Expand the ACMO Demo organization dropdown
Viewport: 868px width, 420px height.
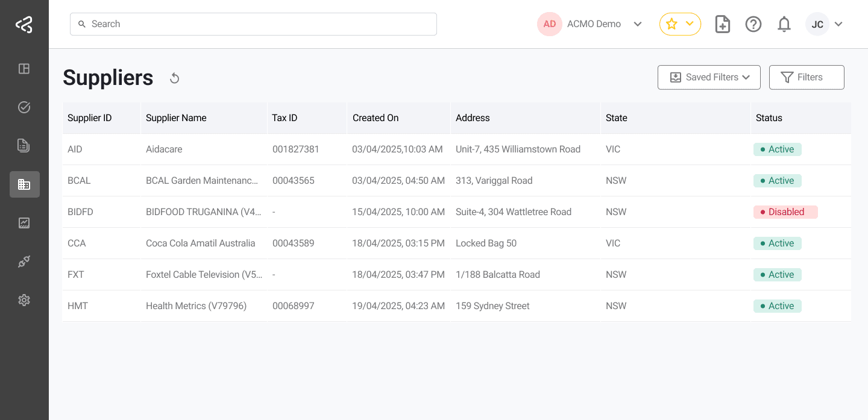pyautogui.click(x=638, y=24)
